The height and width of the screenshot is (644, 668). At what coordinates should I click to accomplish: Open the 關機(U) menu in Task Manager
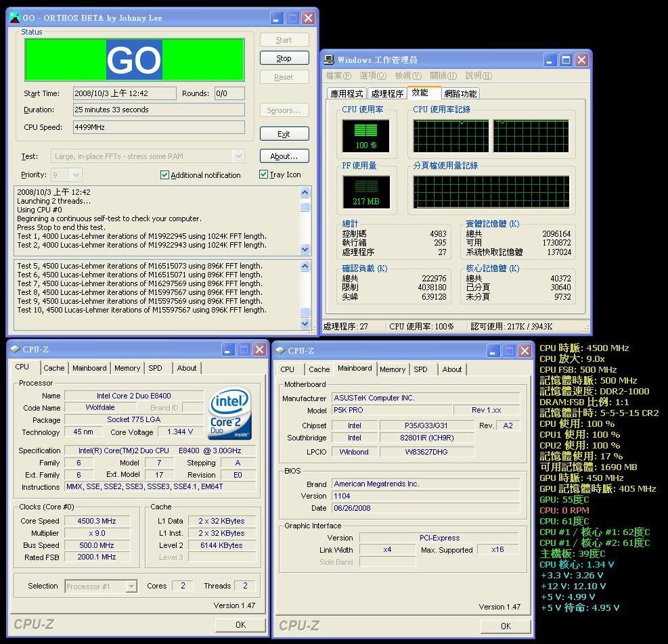443,76
